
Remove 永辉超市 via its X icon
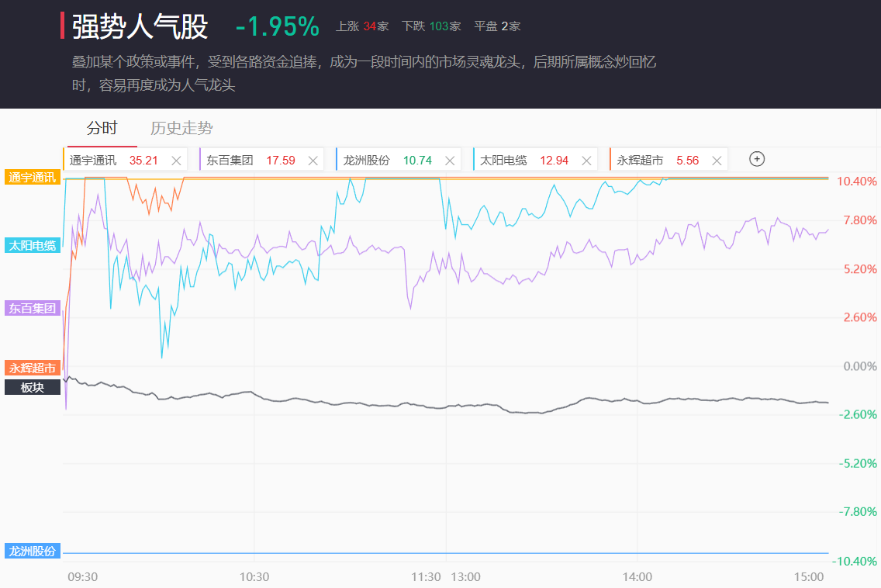(x=717, y=161)
